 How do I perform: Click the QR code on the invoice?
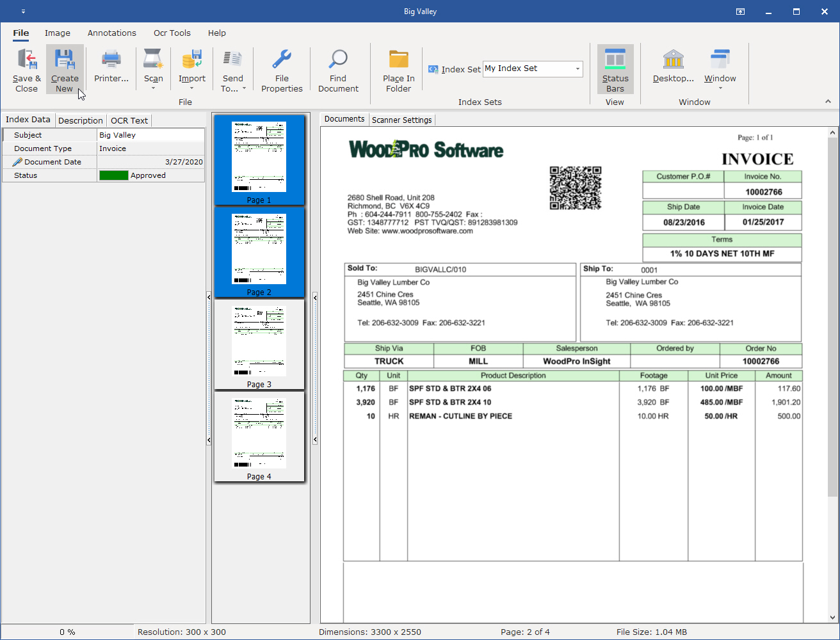[576, 188]
